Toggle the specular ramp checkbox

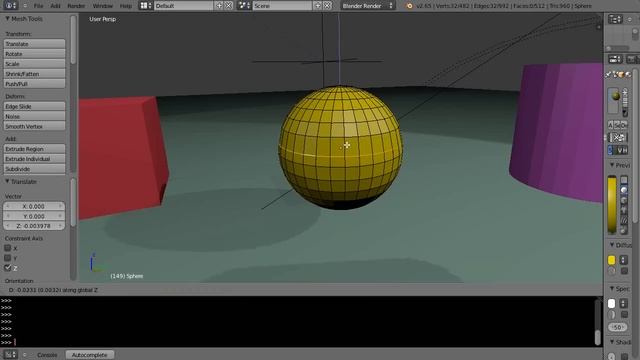[x=624, y=314]
